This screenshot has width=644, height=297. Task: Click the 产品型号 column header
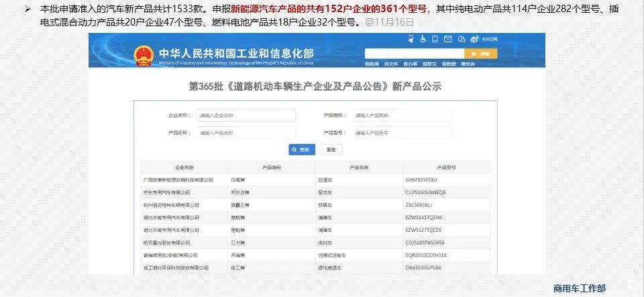coord(446,167)
